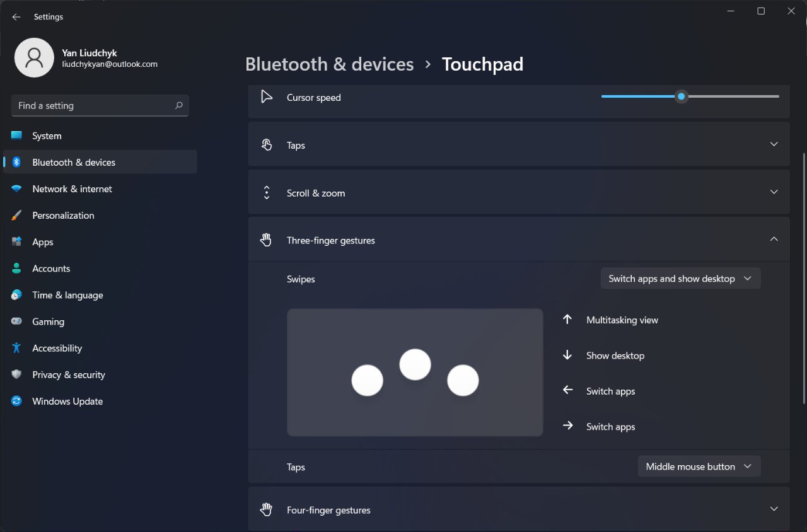Click the down arrow beside Show desktop
807x532 pixels.
[567, 355]
